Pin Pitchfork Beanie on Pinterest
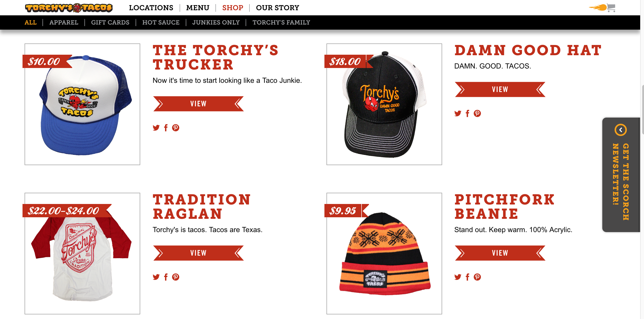The height and width of the screenshot is (319, 644). coord(477,277)
